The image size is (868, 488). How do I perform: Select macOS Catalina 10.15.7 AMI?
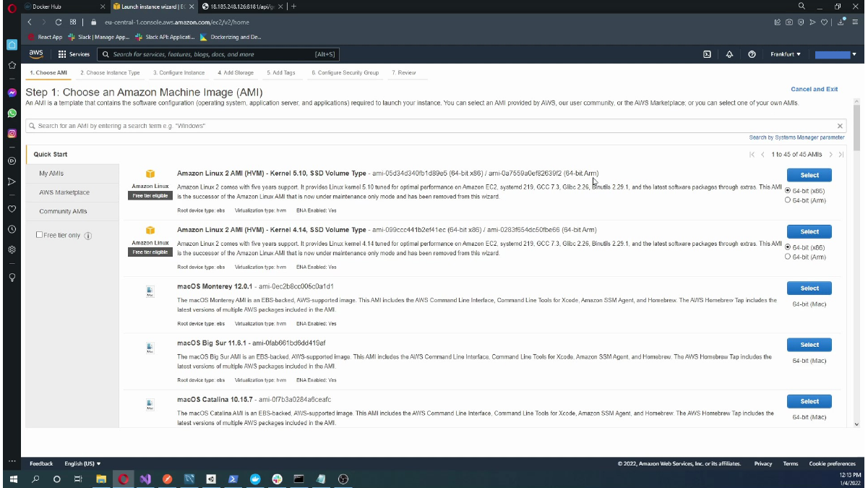coord(809,401)
